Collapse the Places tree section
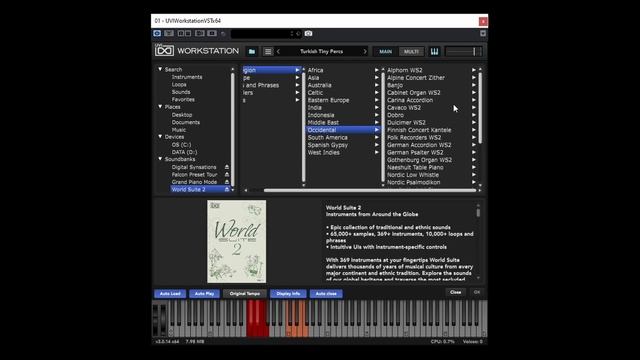 160,107
